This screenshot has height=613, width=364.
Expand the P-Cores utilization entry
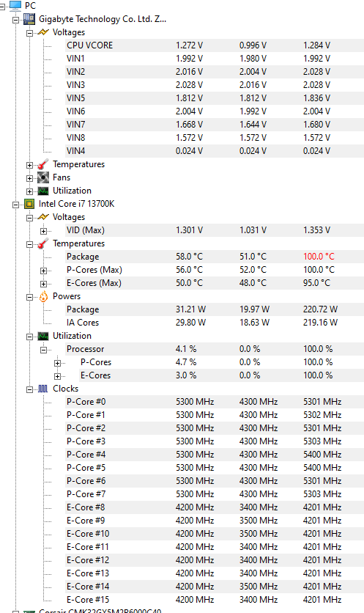58,363
